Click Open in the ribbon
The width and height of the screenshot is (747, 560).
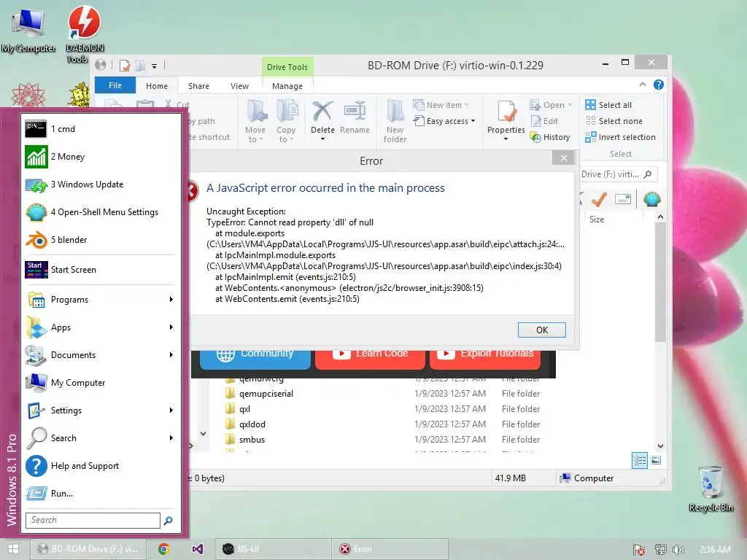[551, 105]
